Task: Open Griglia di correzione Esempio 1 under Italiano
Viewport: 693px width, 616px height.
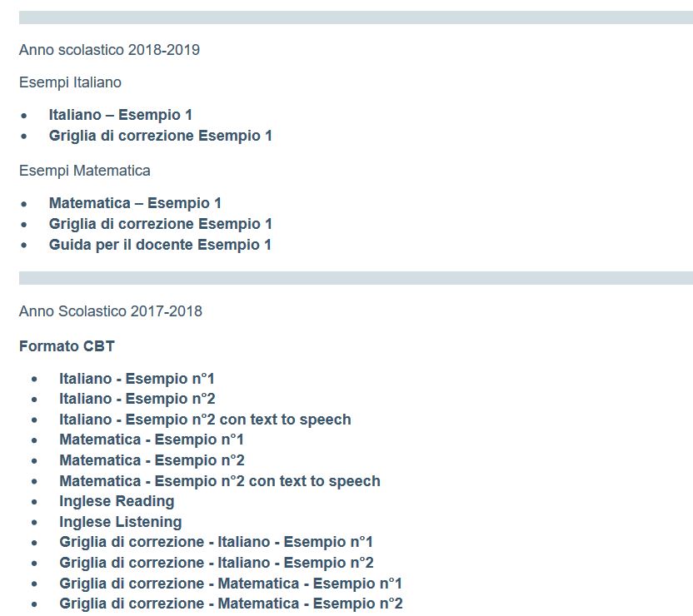Action: [160, 136]
